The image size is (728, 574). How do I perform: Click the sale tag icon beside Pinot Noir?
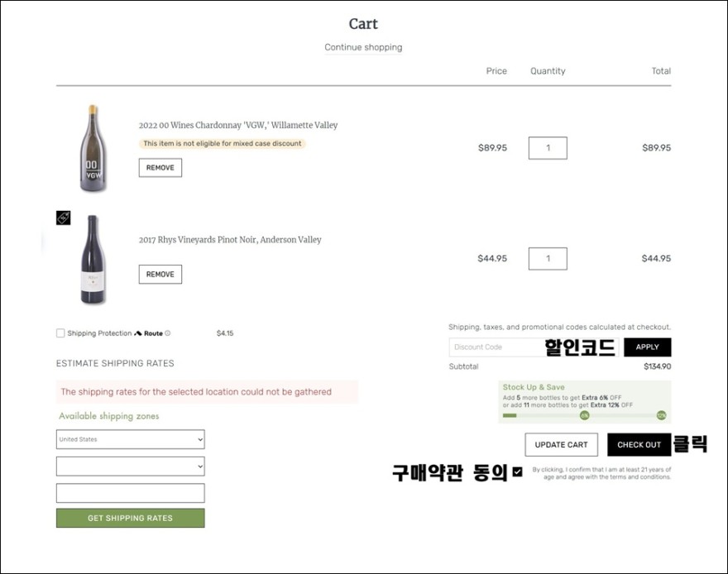tap(63, 218)
